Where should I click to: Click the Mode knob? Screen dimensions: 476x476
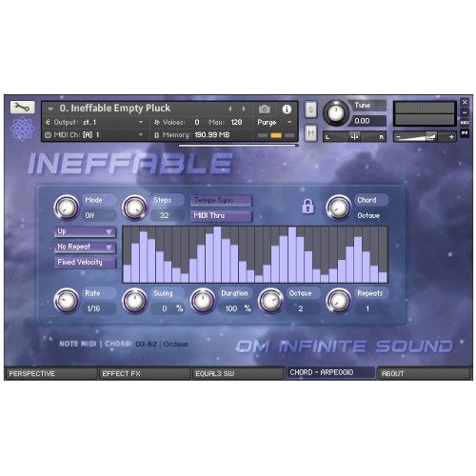coord(67,208)
